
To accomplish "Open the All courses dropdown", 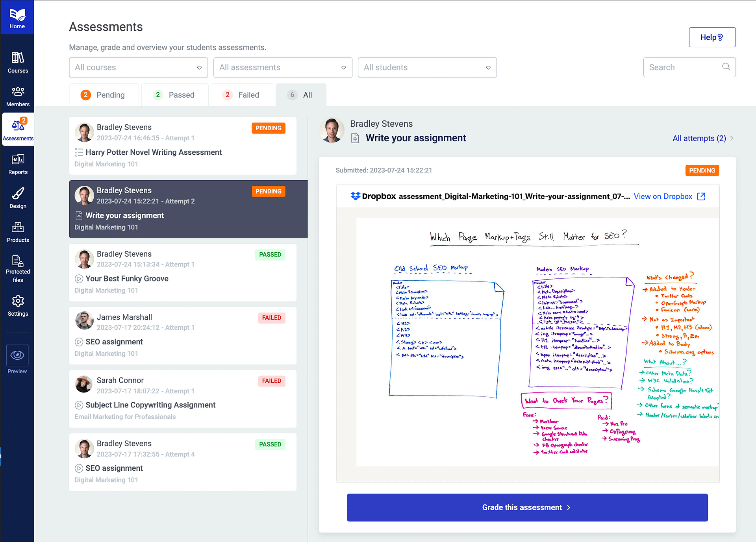I will tap(138, 67).
